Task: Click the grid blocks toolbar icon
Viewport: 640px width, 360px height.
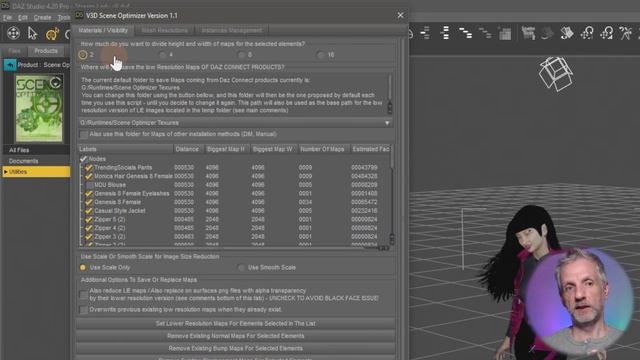Action: click(505, 33)
